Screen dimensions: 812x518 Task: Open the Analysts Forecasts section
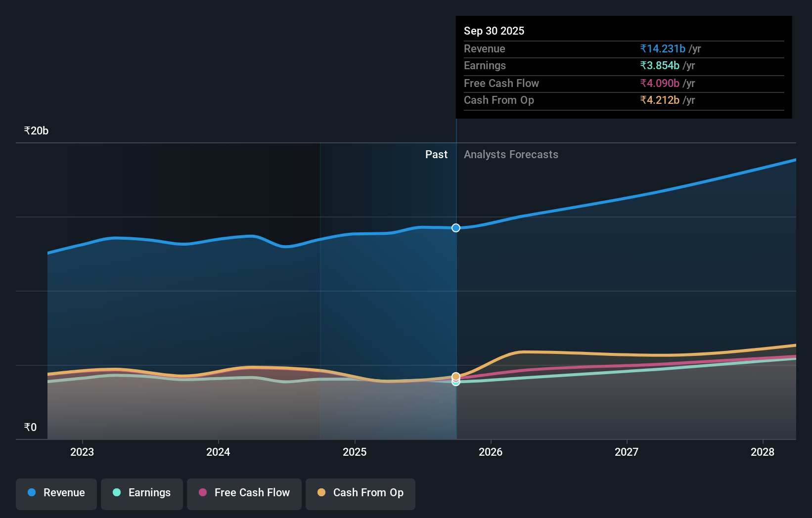(511, 154)
